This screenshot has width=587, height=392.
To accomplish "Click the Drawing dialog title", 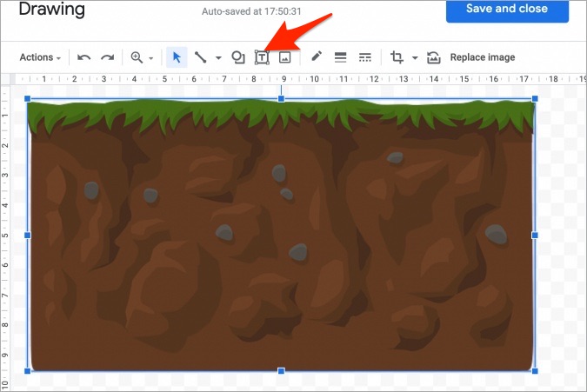I will [x=52, y=9].
